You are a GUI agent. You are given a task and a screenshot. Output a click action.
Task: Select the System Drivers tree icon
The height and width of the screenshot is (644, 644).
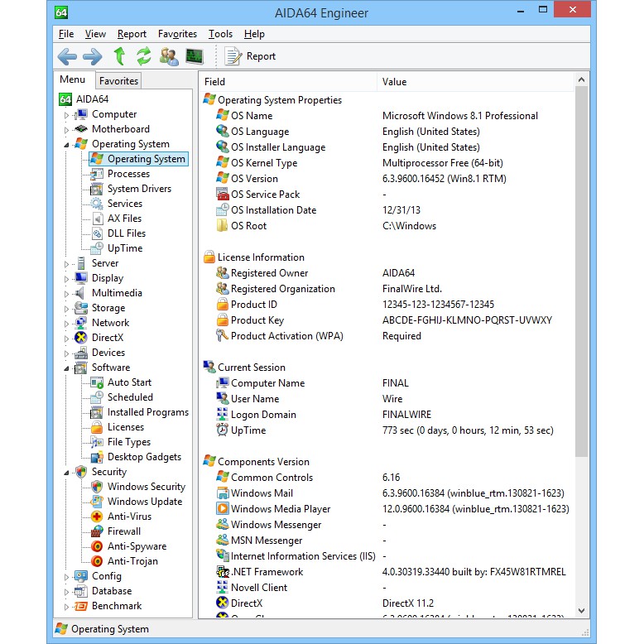[97, 189]
